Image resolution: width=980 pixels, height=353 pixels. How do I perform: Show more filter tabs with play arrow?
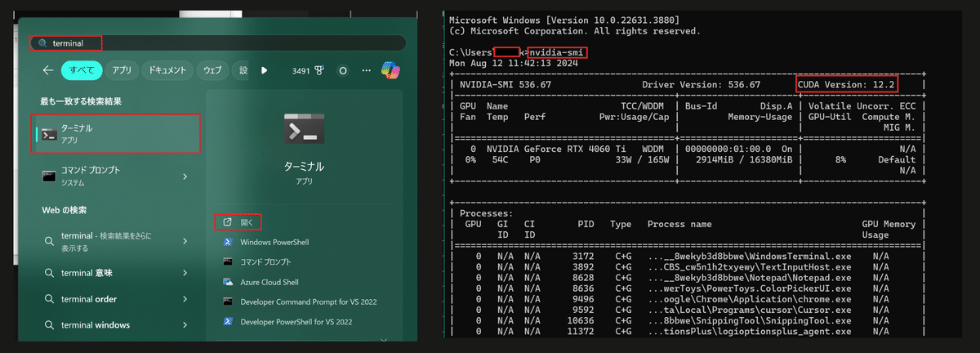[x=264, y=70]
